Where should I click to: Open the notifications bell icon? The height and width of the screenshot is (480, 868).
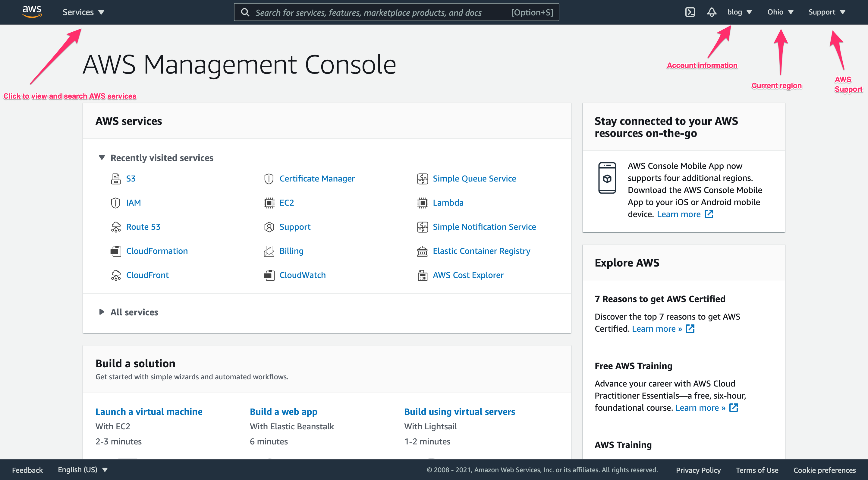coord(711,12)
